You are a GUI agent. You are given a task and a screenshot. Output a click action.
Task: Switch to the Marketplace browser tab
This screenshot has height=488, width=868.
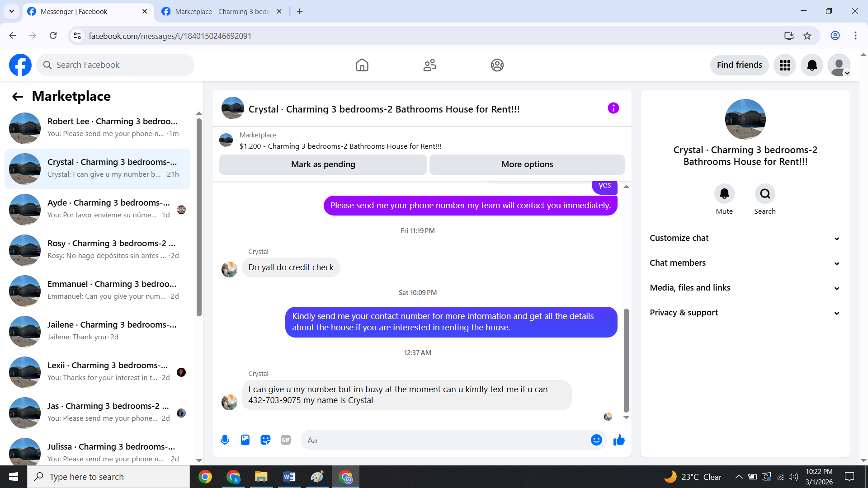click(x=221, y=12)
